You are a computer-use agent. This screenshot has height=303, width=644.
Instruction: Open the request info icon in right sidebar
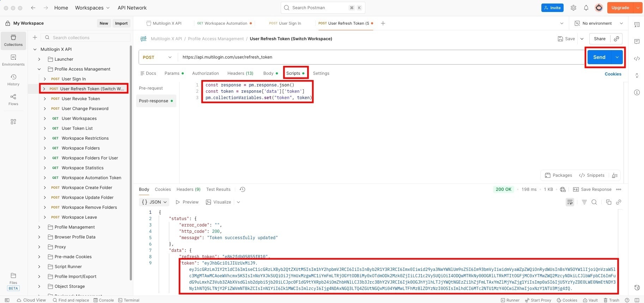coord(637,92)
